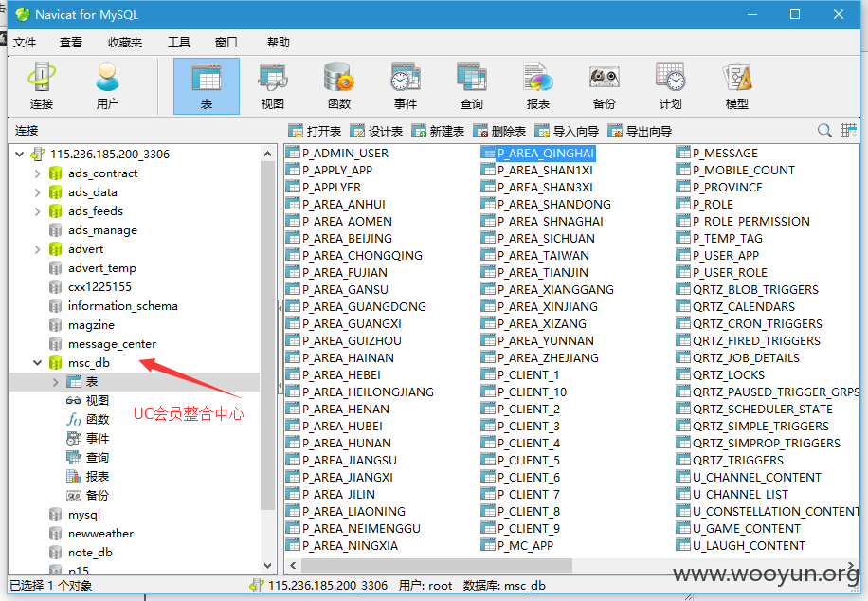Click the 新建表 new table button
Viewport: 868px width, 601px height.
438,131
